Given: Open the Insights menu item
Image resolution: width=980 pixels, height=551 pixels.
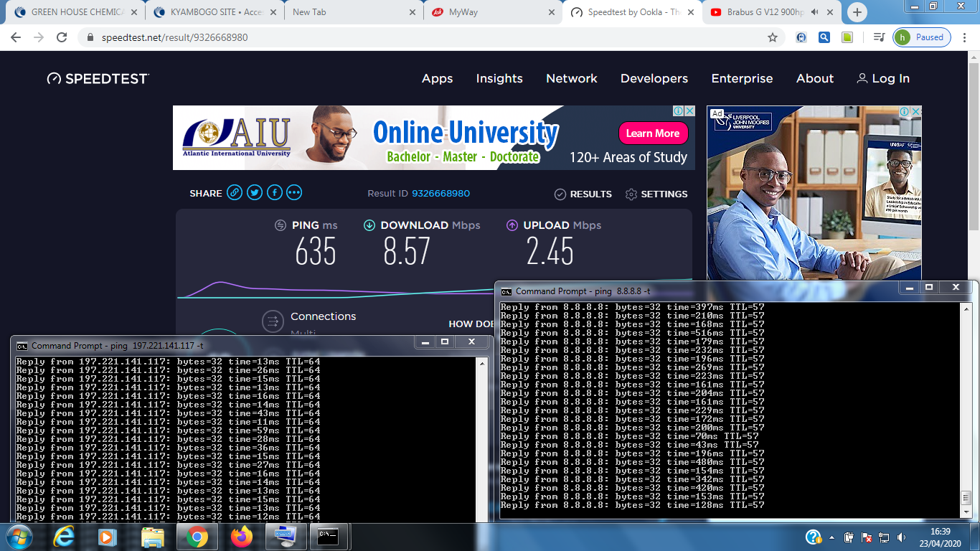Looking at the screenshot, I should 499,79.
